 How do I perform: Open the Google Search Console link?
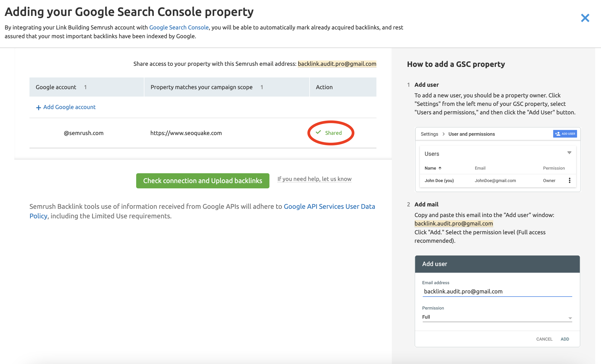[x=179, y=27]
